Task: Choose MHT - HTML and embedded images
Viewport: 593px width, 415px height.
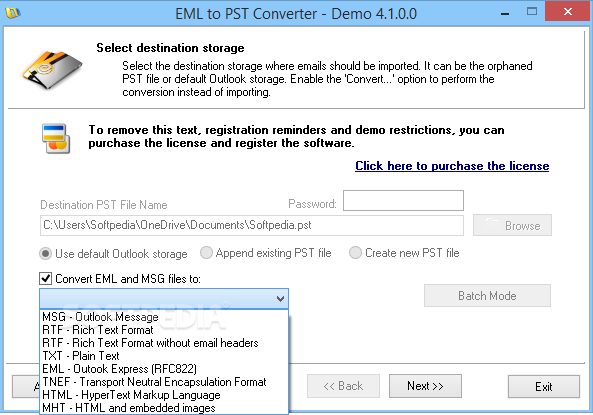Action: pos(164,408)
